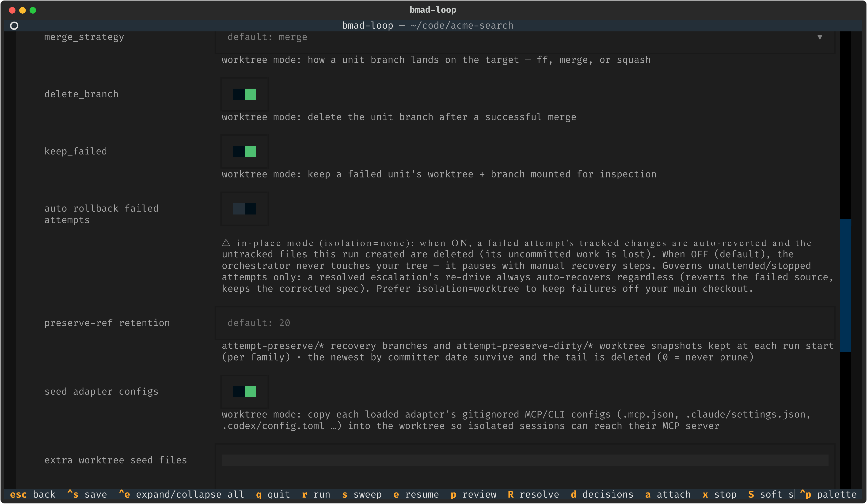The image size is (867, 504).
Task: Click the delete_branch label
Action: (x=81, y=94)
